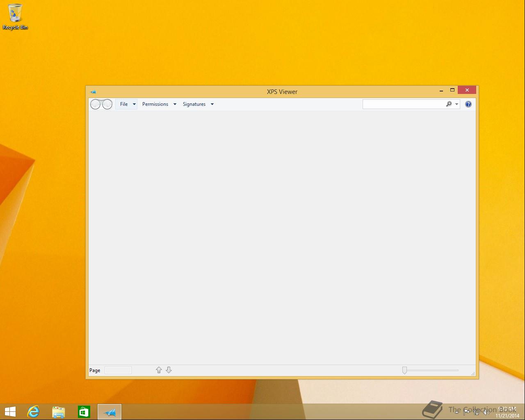Maximize the XPS Viewer window
This screenshot has height=420, width=525.
[452, 90]
